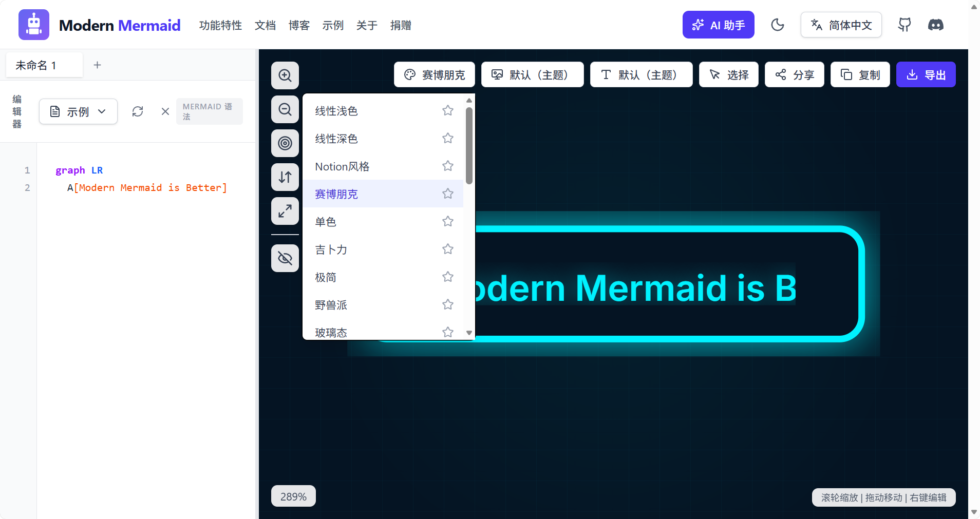980x519 pixels.
Task: Favorite the 极简 theme star
Action: (448, 277)
